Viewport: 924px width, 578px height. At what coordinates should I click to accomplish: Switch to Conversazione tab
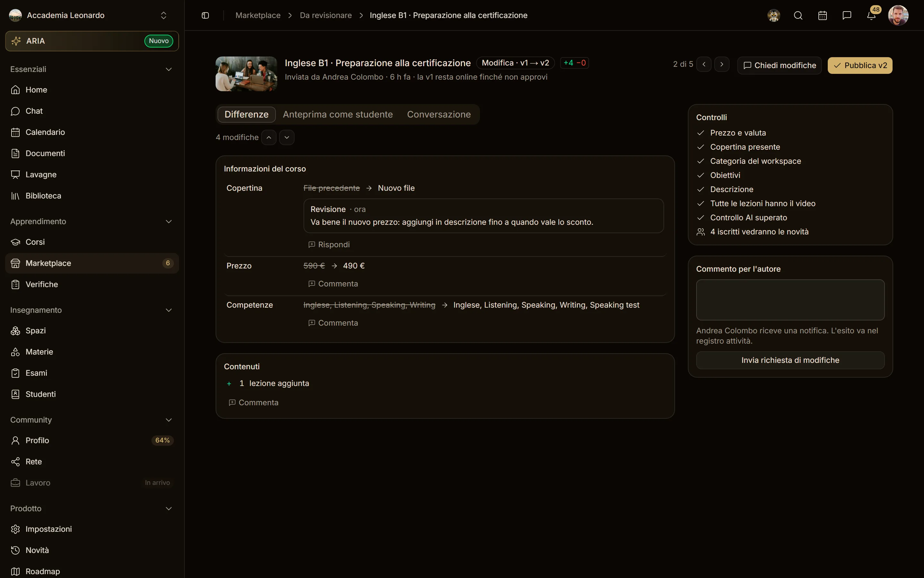439,114
